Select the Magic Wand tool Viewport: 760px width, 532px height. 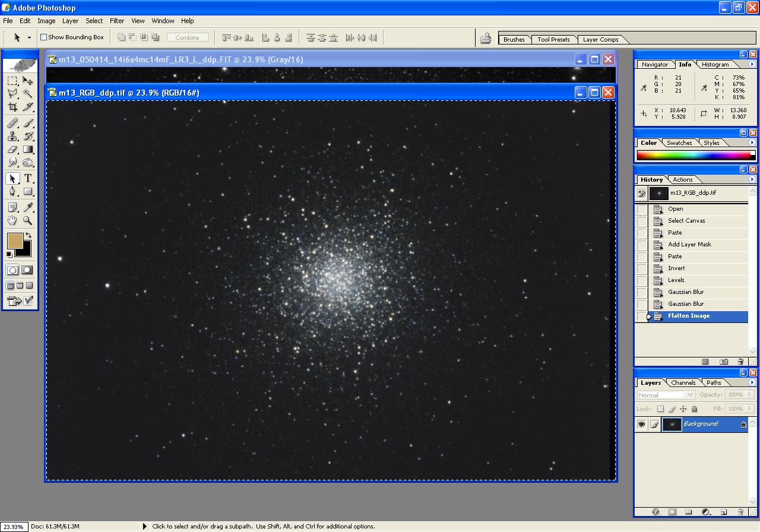pos(28,94)
